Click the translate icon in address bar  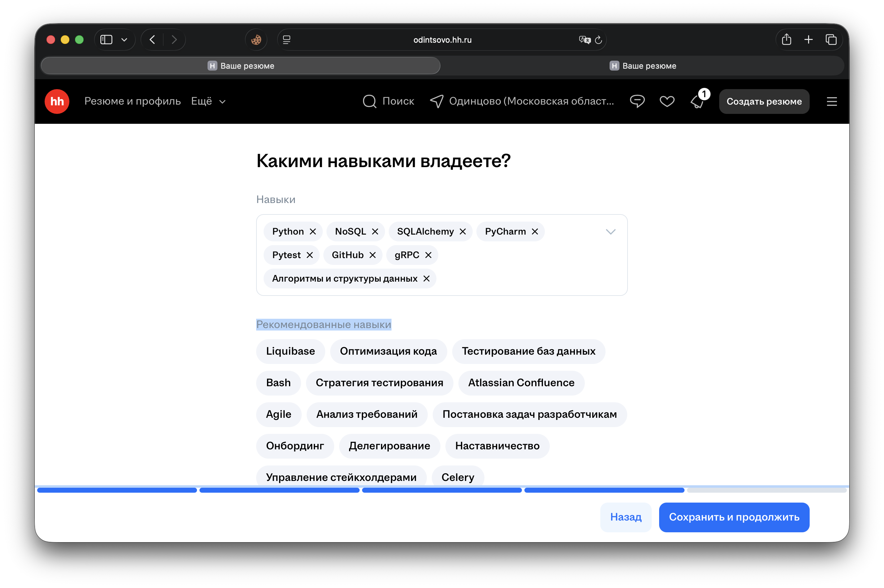click(584, 40)
